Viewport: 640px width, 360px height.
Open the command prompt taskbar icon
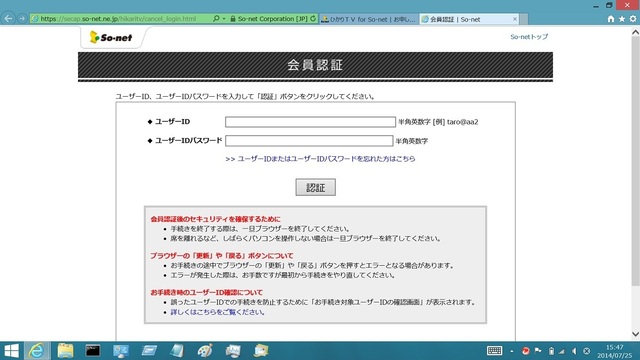[x=93, y=351]
